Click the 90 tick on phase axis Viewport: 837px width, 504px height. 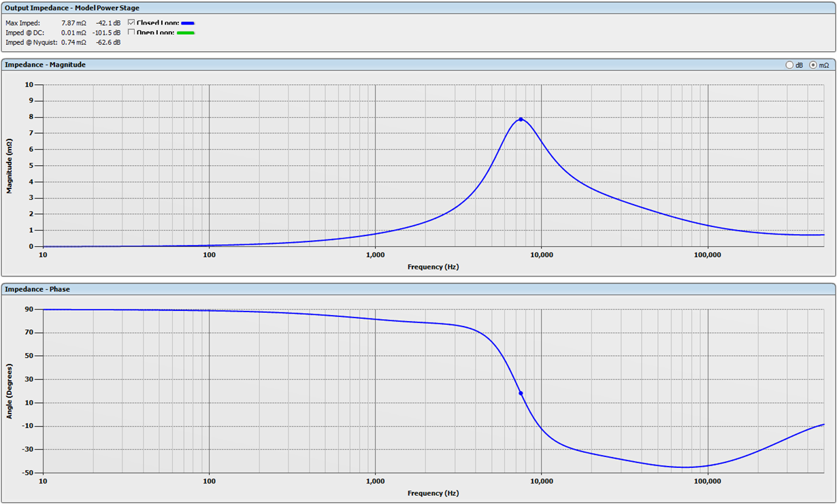(x=29, y=309)
